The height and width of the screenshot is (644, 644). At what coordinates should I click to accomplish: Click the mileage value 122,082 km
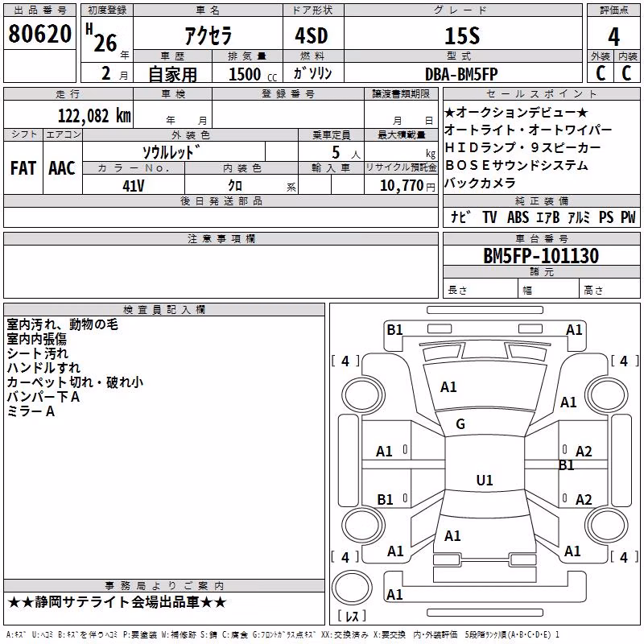pos(94,115)
